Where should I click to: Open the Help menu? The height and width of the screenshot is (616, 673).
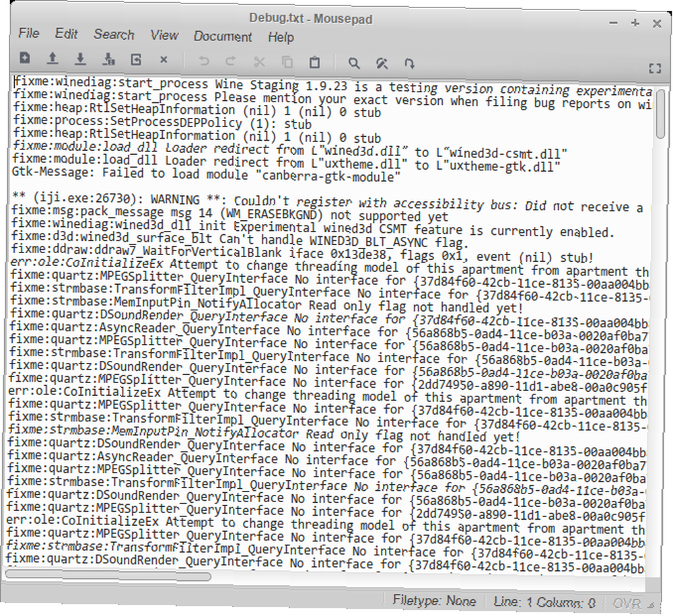pyautogui.click(x=281, y=37)
